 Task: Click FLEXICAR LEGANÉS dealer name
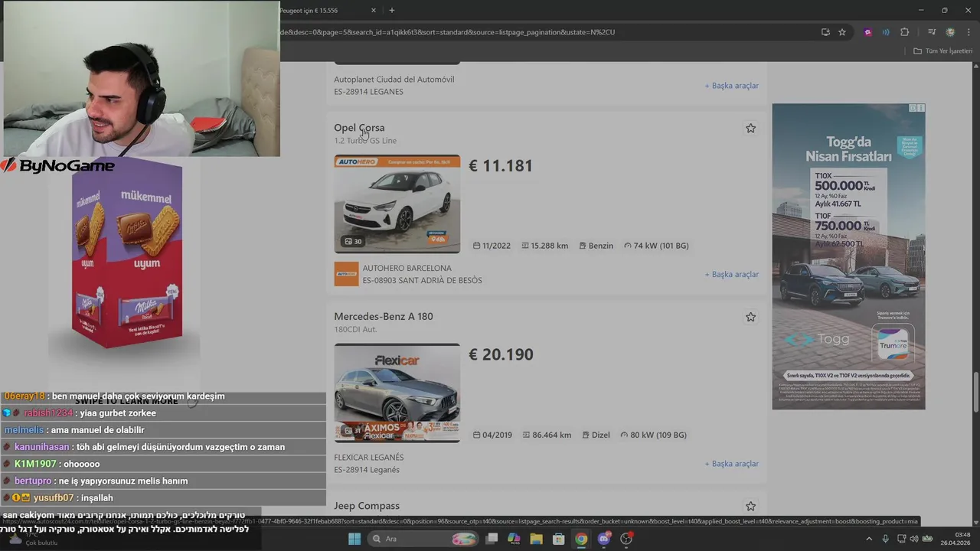(x=369, y=458)
